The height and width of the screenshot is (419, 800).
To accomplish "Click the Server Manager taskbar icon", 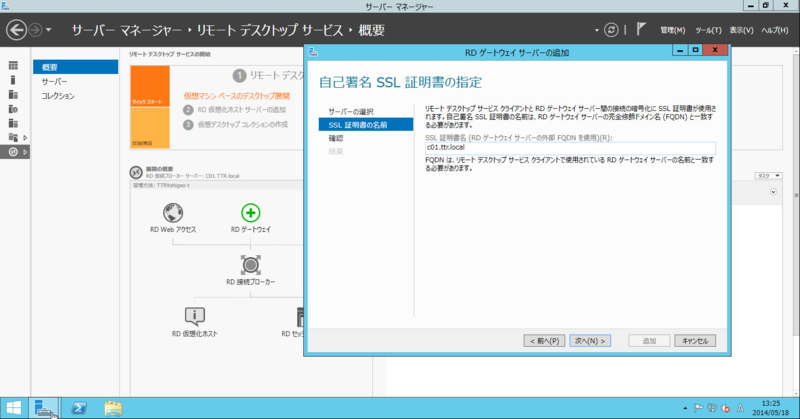I will [x=44, y=408].
